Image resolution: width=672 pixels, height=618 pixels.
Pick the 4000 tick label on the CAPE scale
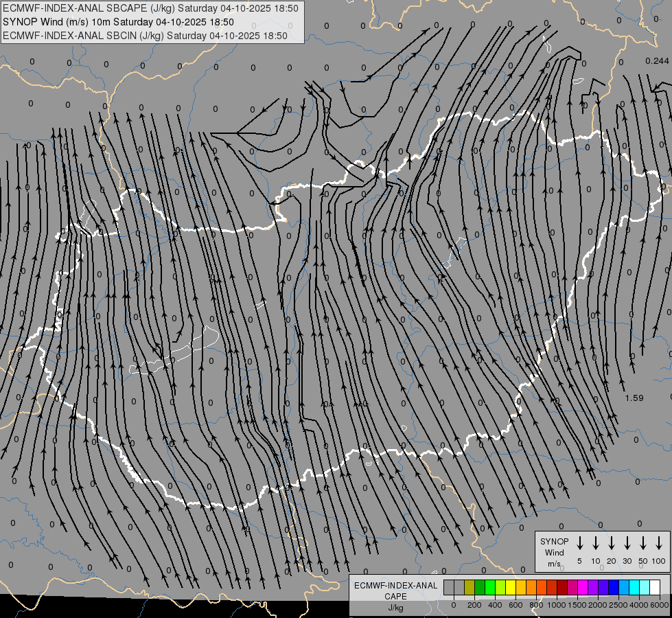coord(638,605)
